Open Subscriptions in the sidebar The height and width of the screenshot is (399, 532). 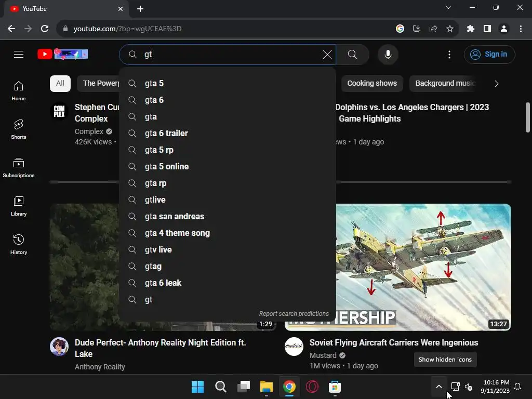(19, 168)
